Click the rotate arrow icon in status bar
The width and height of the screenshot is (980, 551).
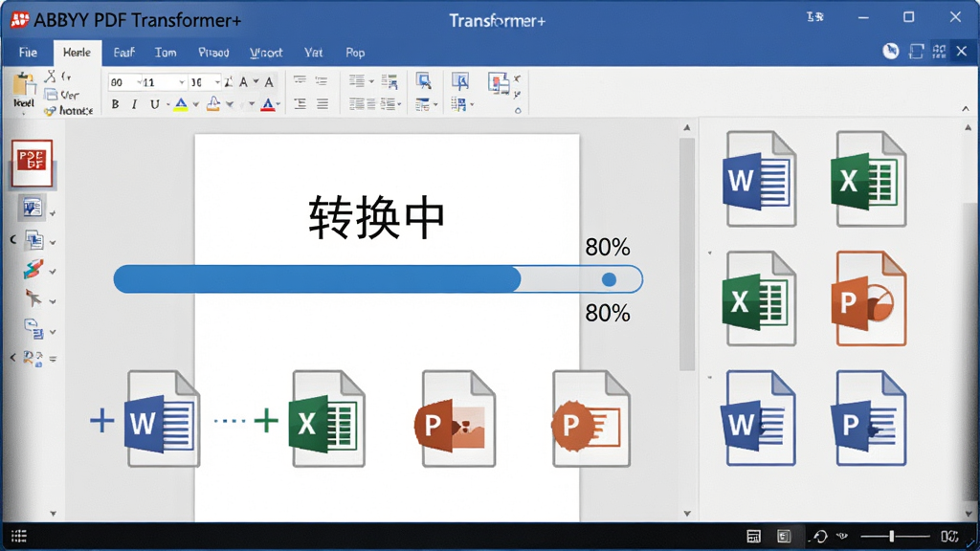(819, 536)
